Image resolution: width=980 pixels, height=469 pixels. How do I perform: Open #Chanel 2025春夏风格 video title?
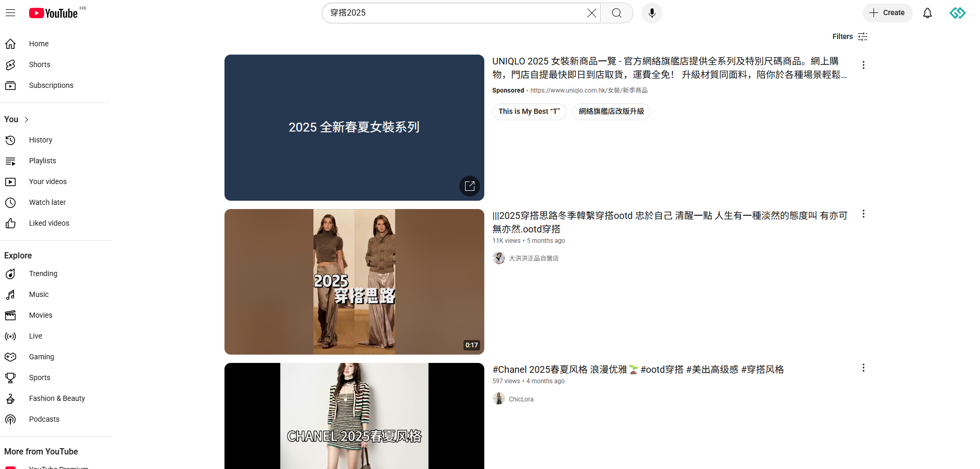(638, 369)
